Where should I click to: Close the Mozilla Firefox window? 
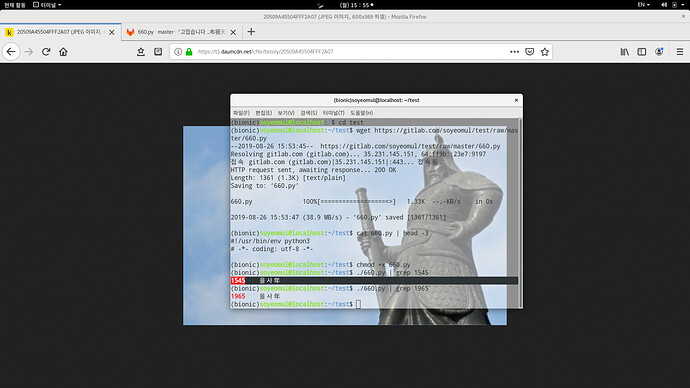(683, 16)
